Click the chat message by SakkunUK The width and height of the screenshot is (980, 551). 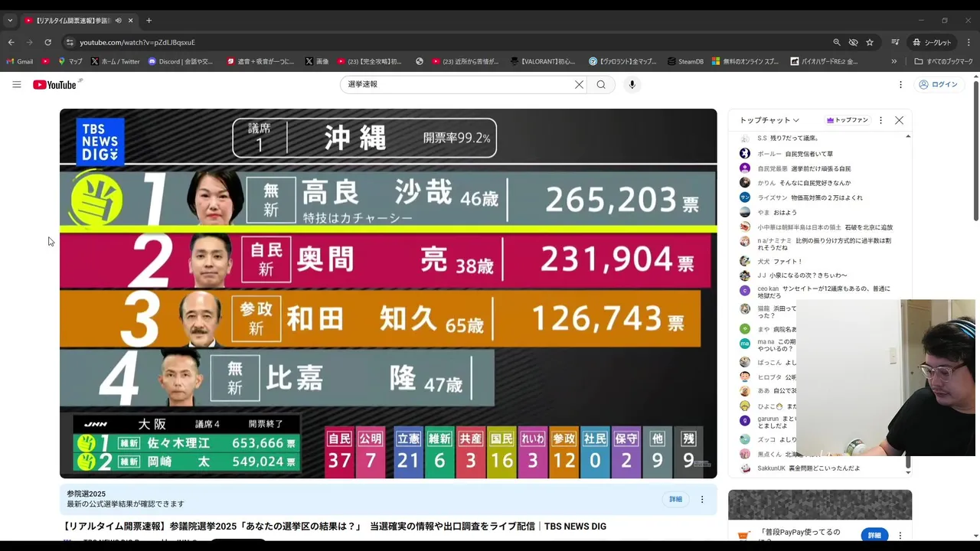(821, 468)
